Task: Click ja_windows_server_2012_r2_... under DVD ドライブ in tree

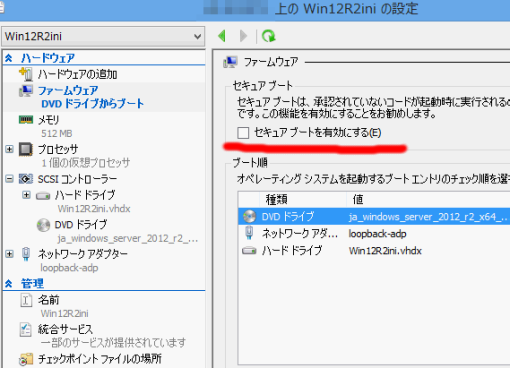Action: (x=128, y=238)
